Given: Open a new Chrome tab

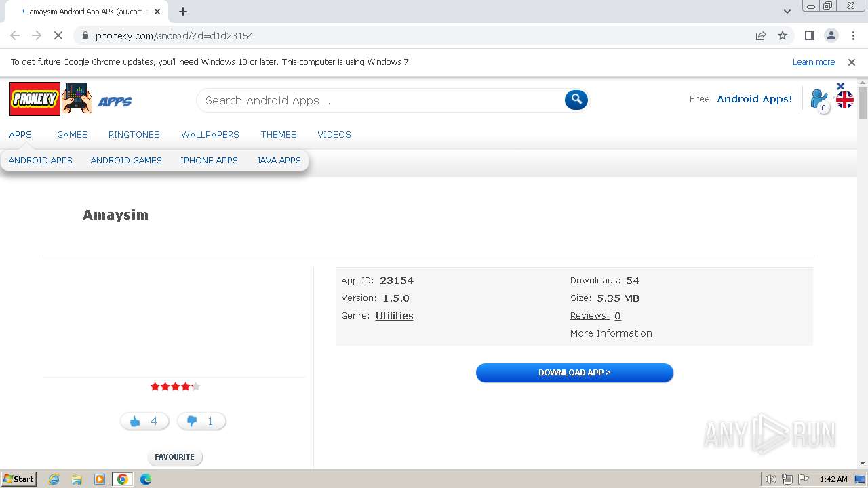Looking at the screenshot, I should pos(183,12).
